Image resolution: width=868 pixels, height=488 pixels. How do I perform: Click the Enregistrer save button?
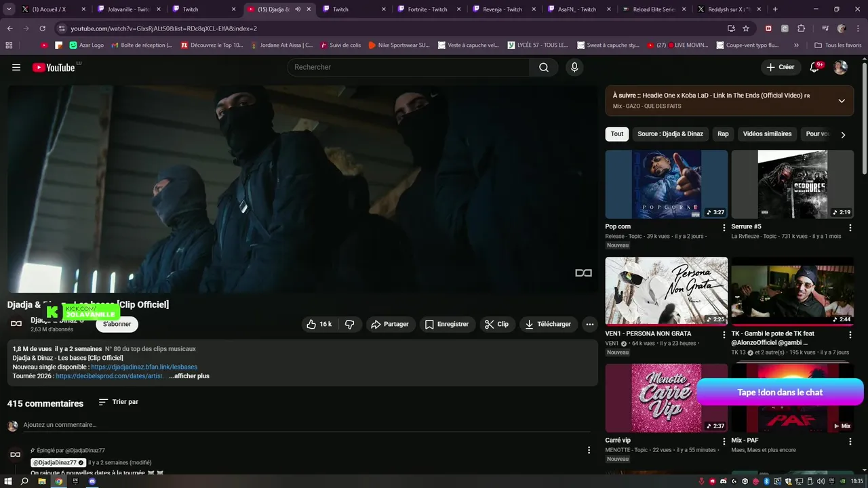click(447, 324)
